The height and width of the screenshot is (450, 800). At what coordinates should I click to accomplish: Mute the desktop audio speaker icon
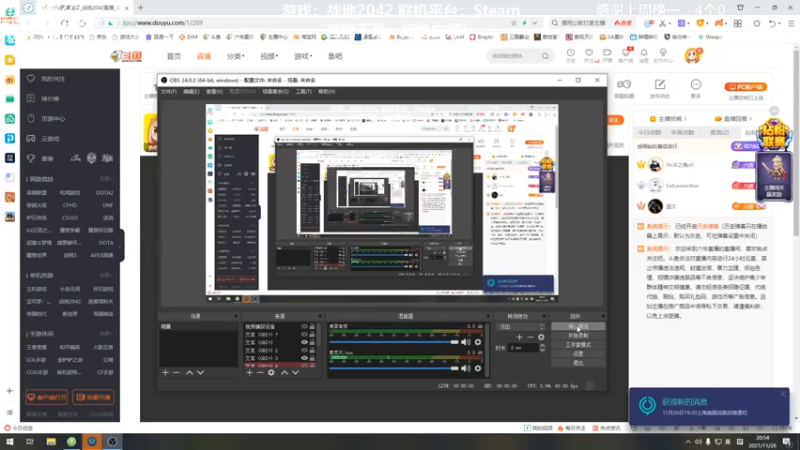[466, 342]
